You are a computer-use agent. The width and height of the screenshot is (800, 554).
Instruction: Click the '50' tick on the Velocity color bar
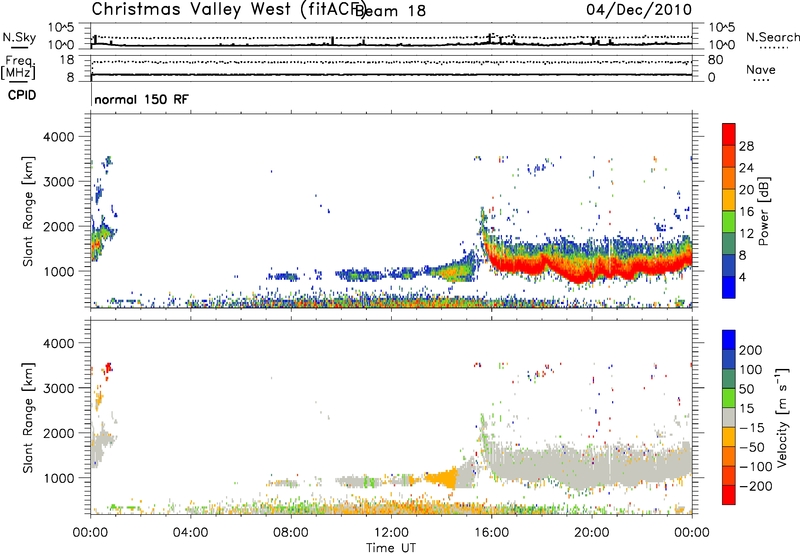pos(746,389)
